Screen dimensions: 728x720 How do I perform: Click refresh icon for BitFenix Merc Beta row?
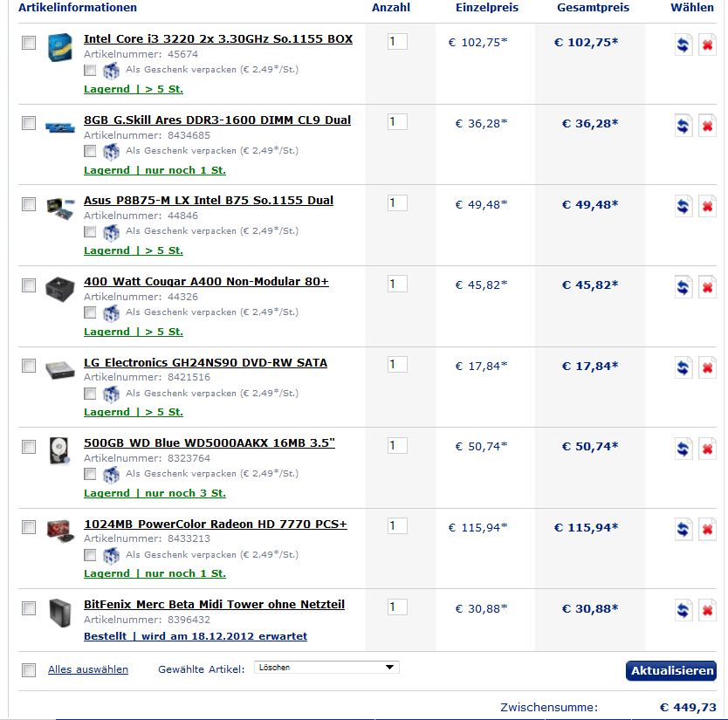683,610
